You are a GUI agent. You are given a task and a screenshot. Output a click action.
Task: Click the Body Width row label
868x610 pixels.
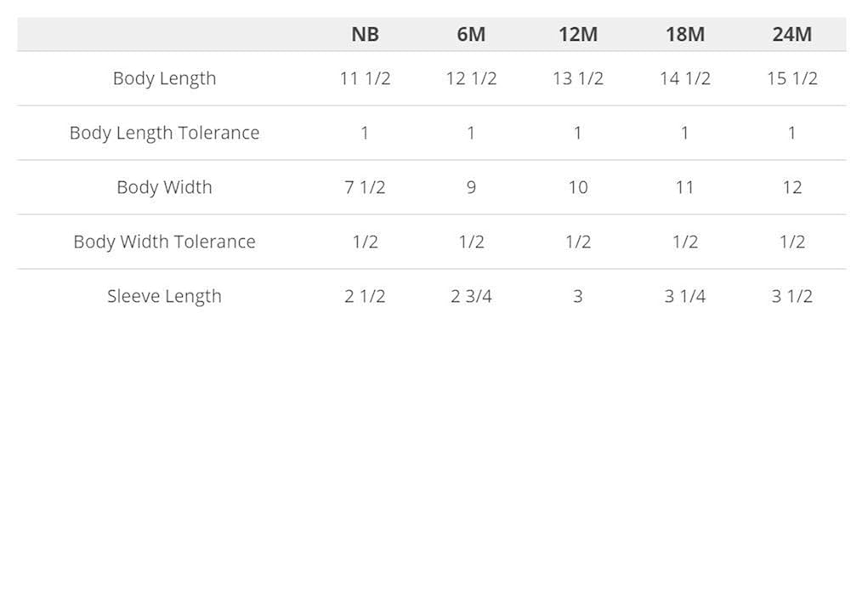164,187
